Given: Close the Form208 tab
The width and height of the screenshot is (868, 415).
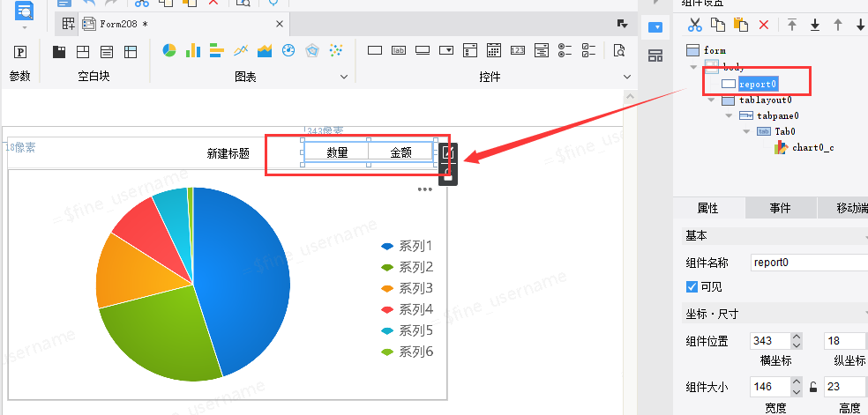Looking at the screenshot, I should [x=280, y=24].
